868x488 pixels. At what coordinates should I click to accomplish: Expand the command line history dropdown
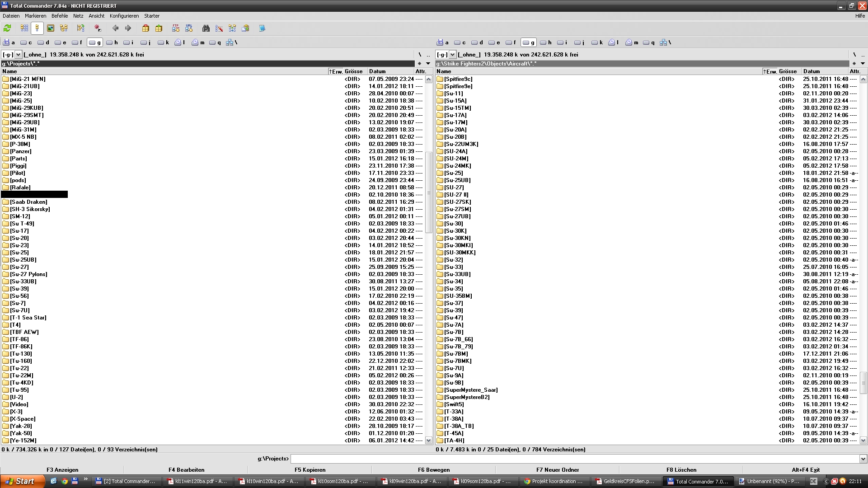point(863,459)
